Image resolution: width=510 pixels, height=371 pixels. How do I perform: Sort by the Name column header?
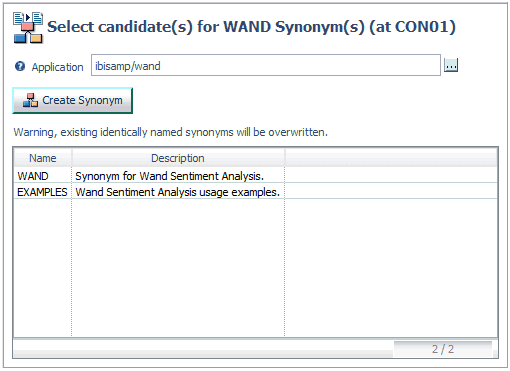pos(43,158)
